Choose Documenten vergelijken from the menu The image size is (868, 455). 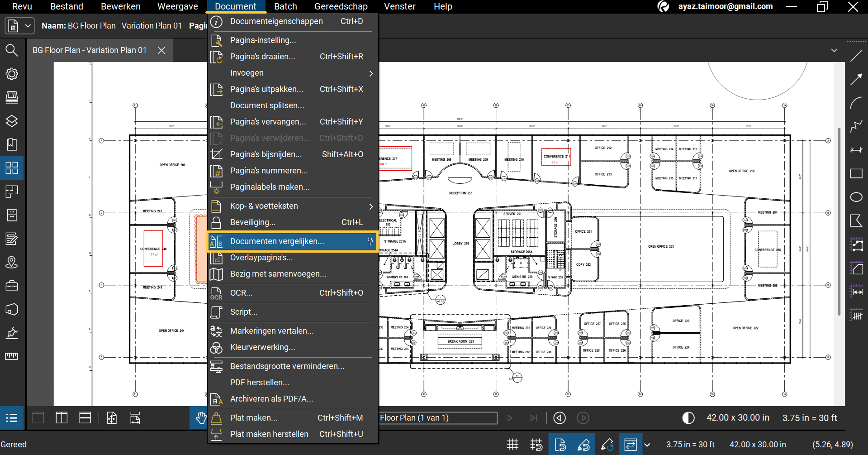point(293,241)
